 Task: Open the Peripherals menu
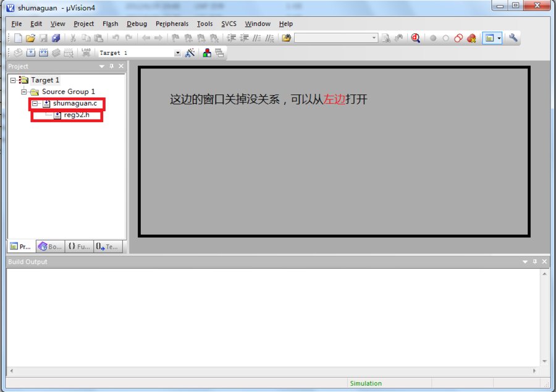(172, 23)
